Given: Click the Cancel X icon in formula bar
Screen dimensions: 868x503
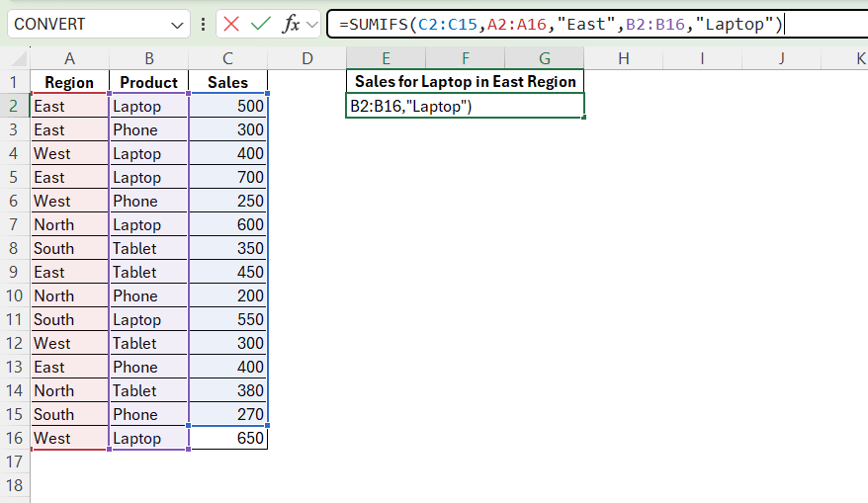Looking at the screenshot, I should [x=231, y=24].
